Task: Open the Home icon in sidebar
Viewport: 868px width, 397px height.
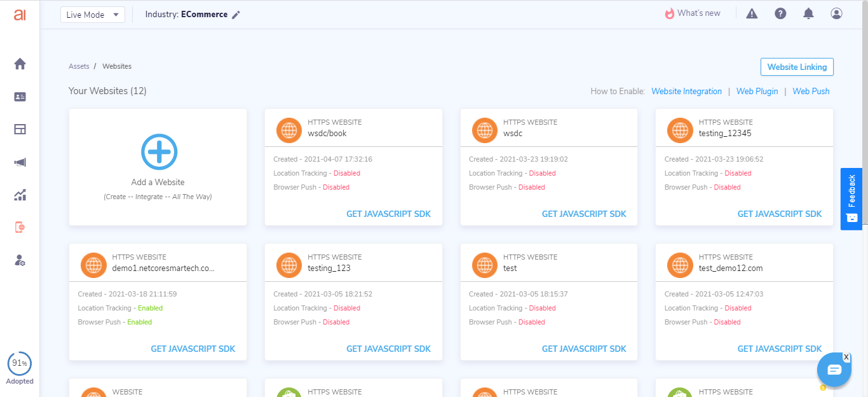Action: tap(20, 64)
